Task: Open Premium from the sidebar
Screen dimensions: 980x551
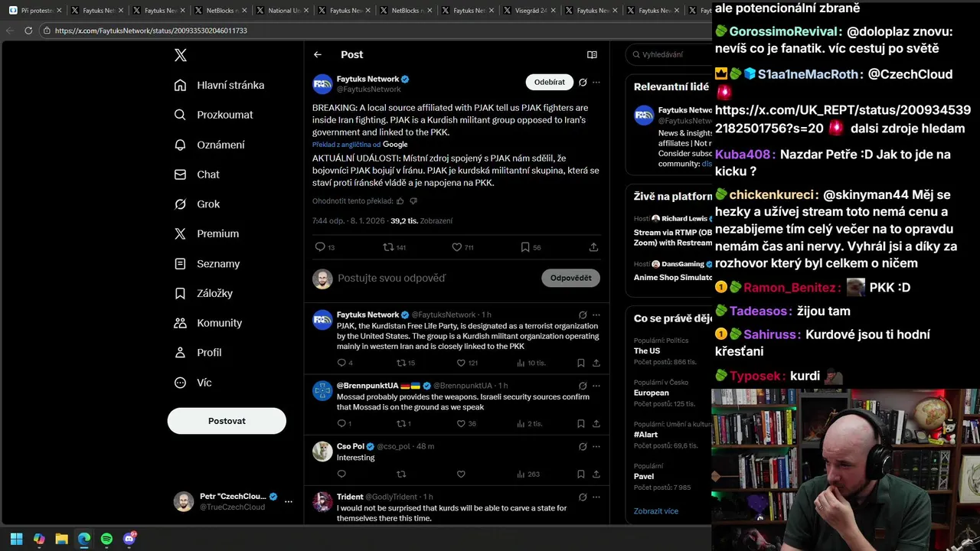Action: (x=207, y=233)
